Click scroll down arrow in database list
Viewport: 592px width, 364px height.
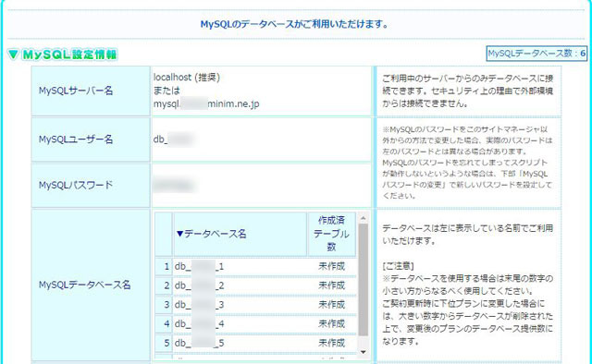[363, 352]
